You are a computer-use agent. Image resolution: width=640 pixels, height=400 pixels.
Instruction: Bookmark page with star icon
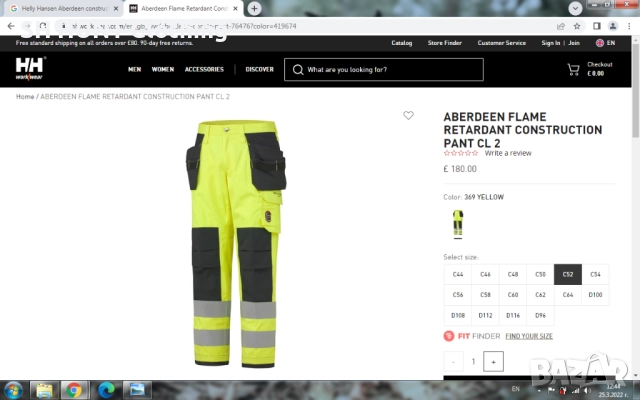(x=577, y=26)
